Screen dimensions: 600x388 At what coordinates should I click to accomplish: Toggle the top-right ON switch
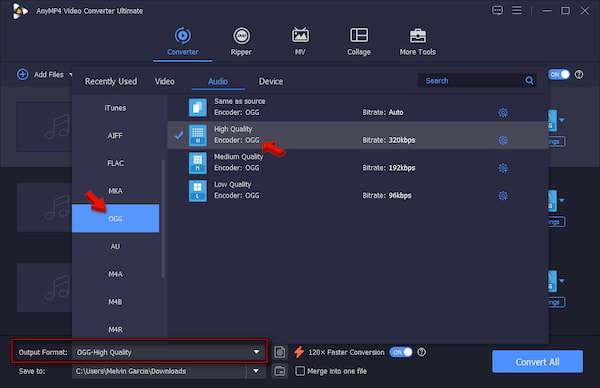click(559, 75)
